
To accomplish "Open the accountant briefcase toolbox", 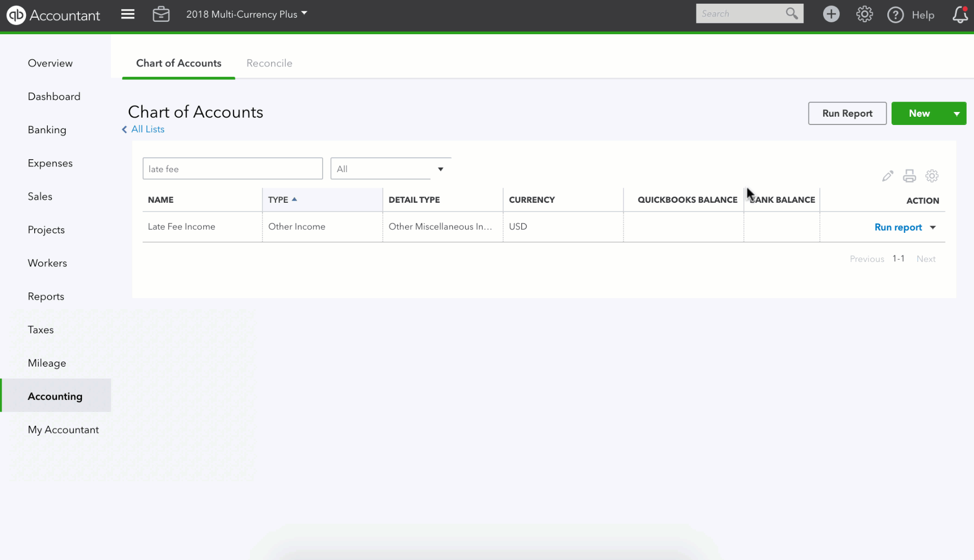I will click(161, 14).
